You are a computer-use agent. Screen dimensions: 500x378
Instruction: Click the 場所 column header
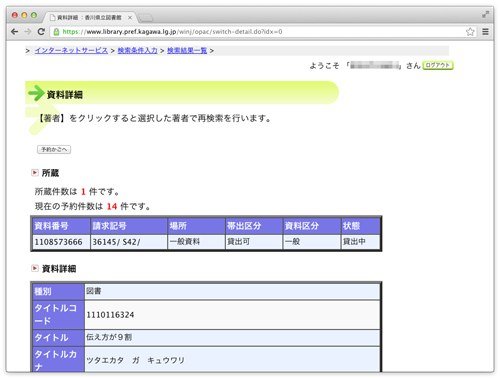click(196, 226)
